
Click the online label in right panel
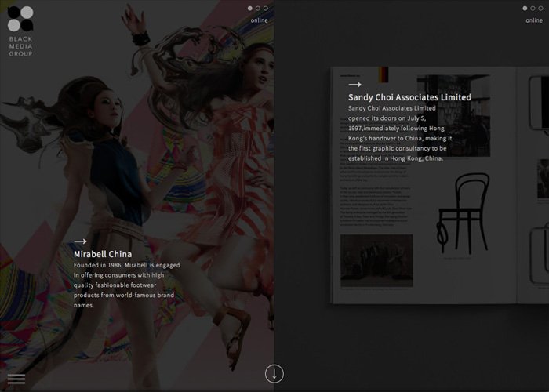(x=534, y=20)
